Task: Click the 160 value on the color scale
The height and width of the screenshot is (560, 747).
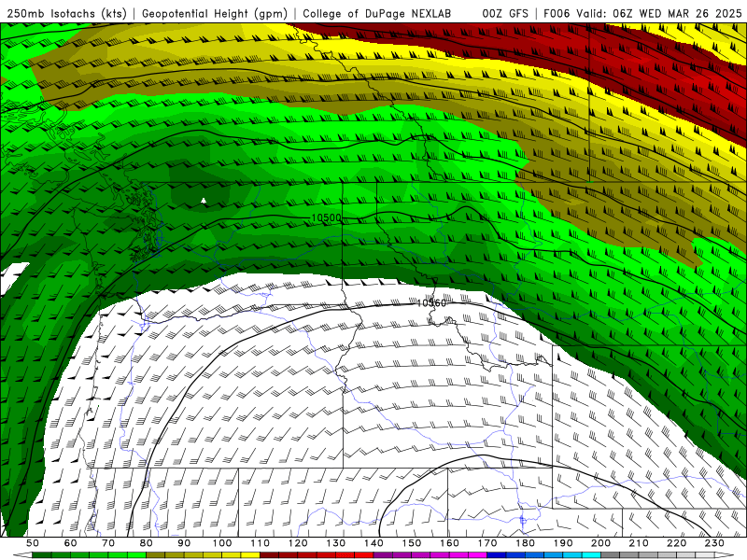Action: 450,543
